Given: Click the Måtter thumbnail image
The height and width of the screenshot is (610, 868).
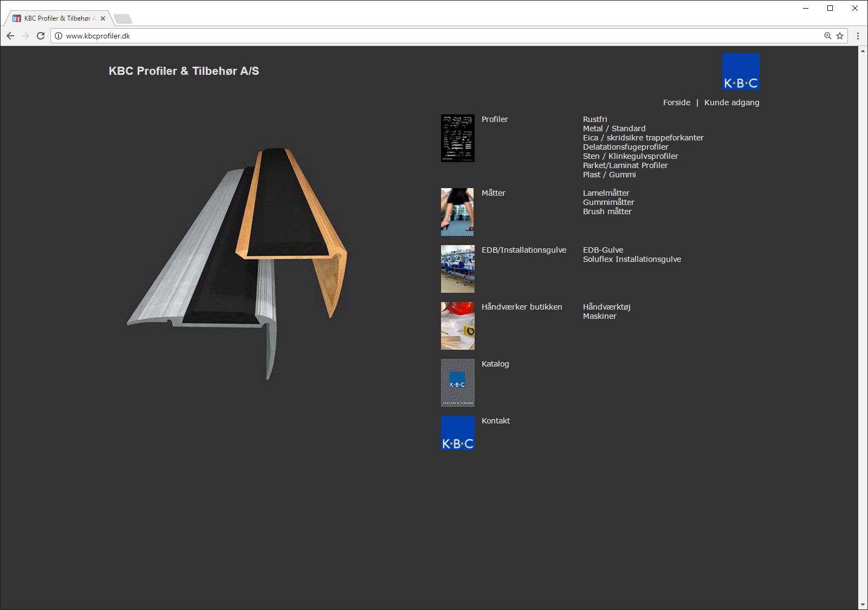Looking at the screenshot, I should click(x=458, y=212).
